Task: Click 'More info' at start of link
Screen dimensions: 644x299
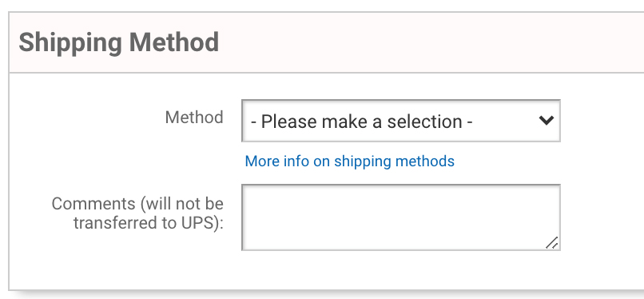Action: pos(276,161)
